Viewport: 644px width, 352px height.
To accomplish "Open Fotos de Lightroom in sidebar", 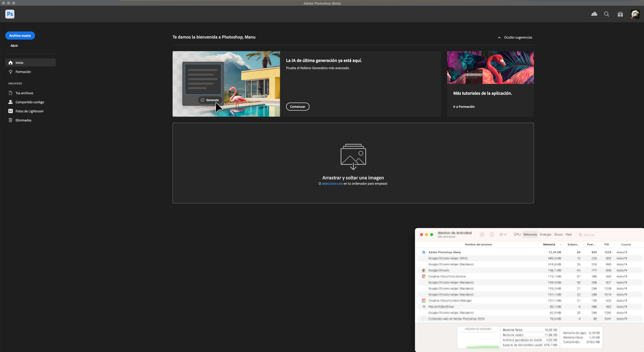I will point(29,111).
